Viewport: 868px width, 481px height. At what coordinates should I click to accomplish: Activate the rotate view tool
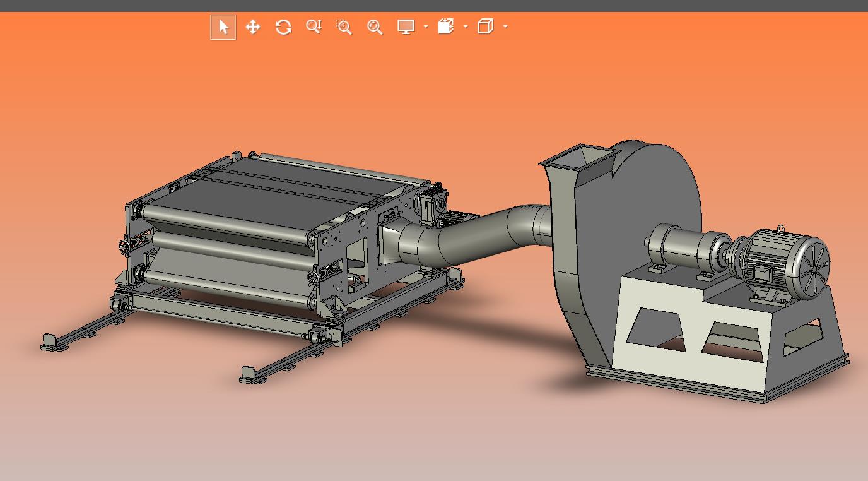283,27
